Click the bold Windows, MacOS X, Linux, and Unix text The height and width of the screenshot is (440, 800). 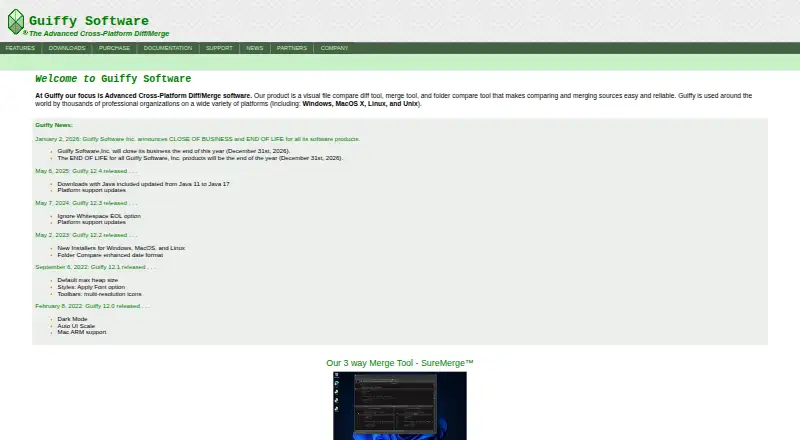(x=360, y=104)
